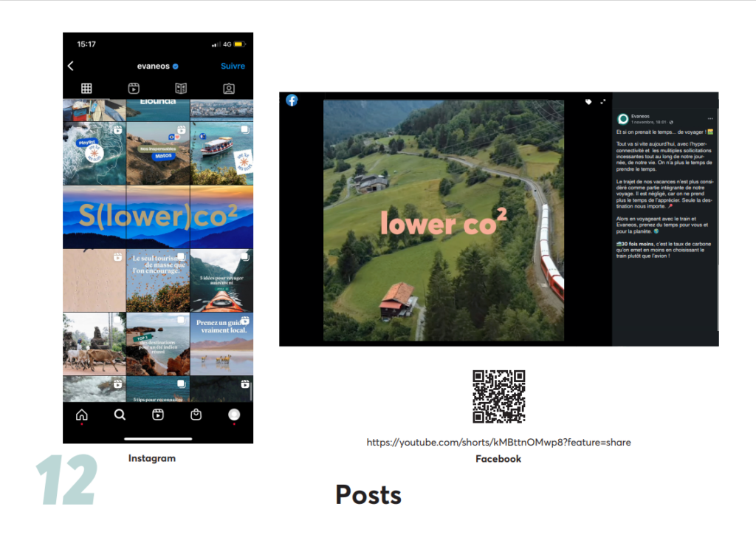The width and height of the screenshot is (756, 535).
Task: Click the '1 novembre' post timestamp
Action: pyautogui.click(x=649, y=123)
